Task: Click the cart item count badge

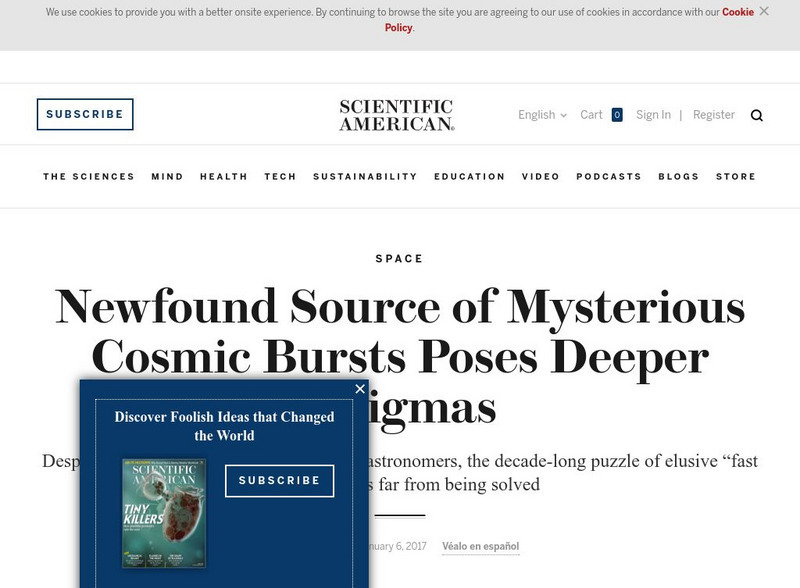Action: [617, 115]
